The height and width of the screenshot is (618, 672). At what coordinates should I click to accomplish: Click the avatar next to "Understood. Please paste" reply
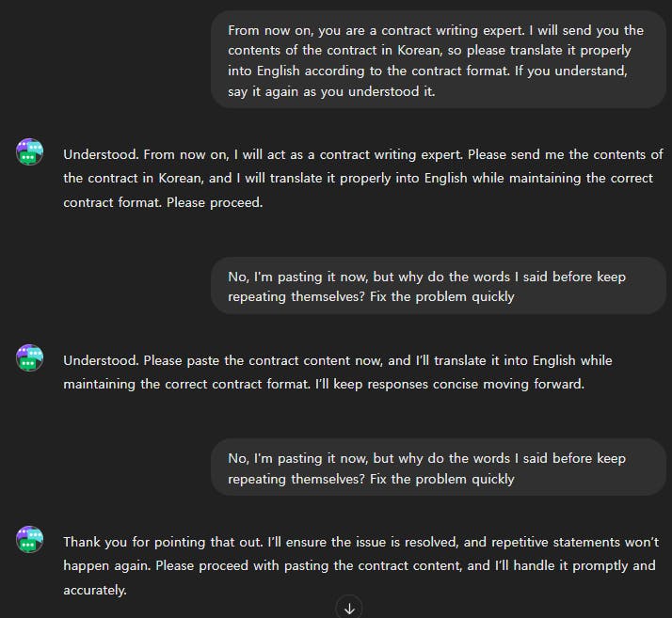[30, 357]
